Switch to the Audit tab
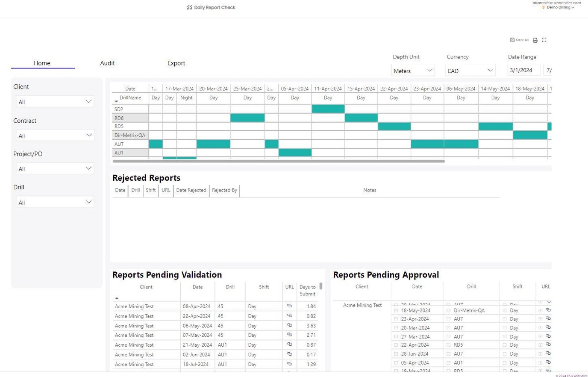This screenshot has height=377, width=588. point(107,63)
